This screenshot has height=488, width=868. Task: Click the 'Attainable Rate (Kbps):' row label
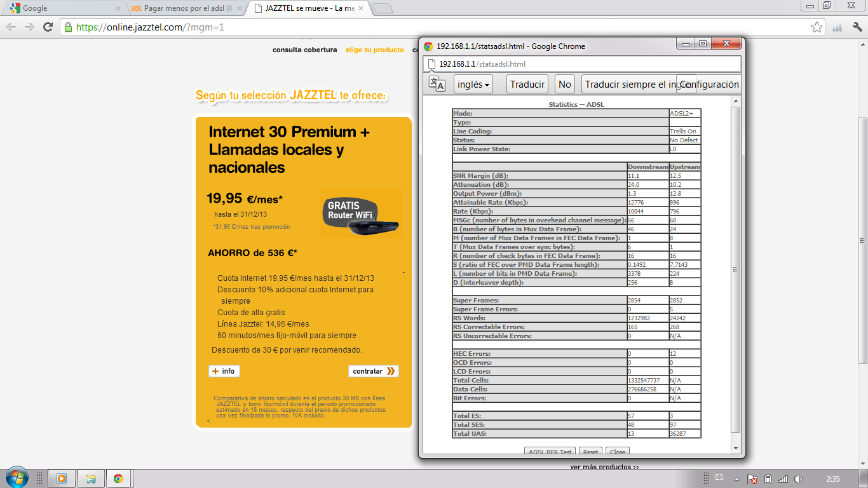pyautogui.click(x=491, y=202)
